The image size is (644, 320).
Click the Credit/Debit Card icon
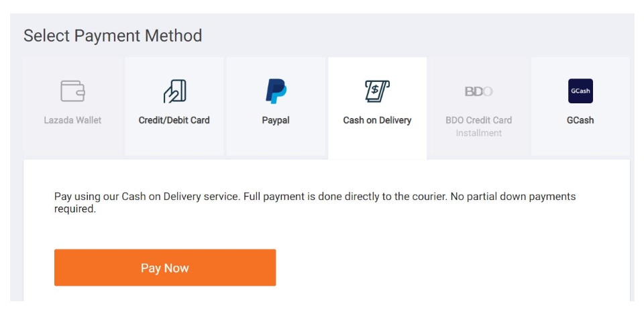174,91
